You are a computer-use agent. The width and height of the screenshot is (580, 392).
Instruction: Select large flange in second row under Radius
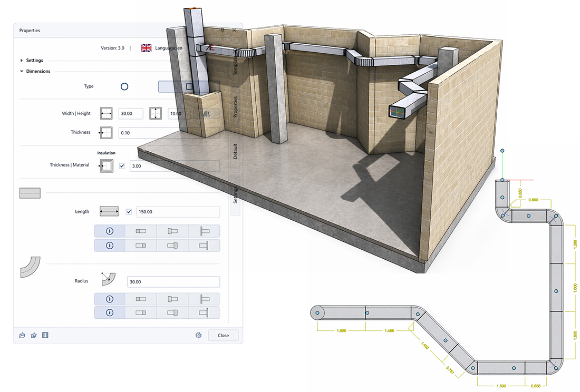pos(204,312)
